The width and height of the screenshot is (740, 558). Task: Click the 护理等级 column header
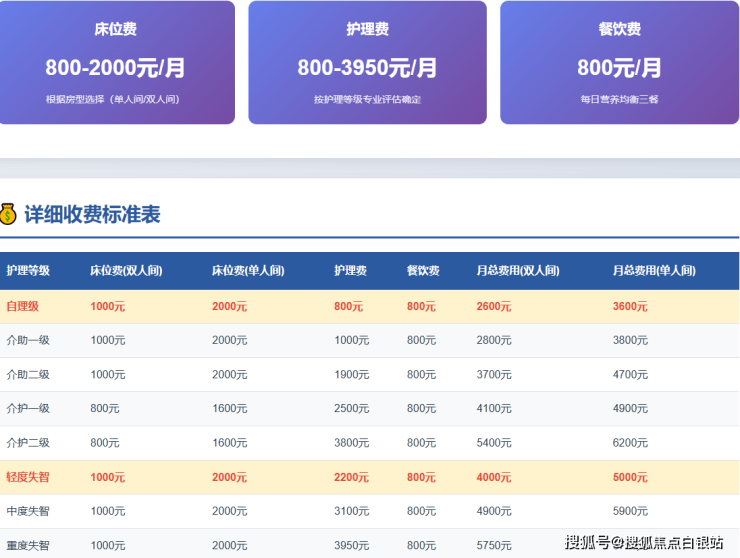28,271
